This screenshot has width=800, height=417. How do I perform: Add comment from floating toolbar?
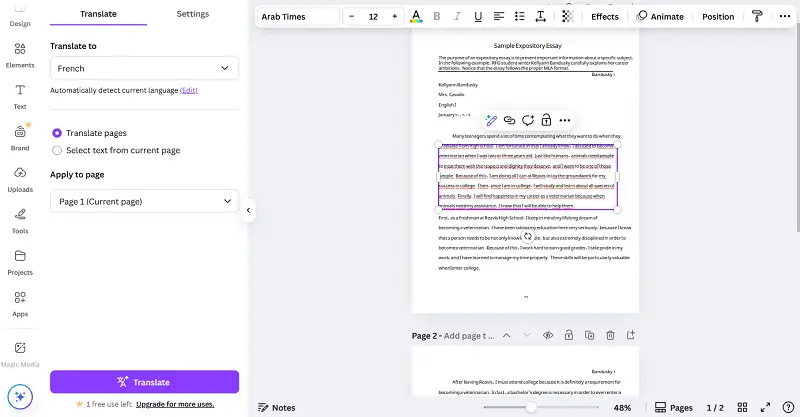click(528, 120)
